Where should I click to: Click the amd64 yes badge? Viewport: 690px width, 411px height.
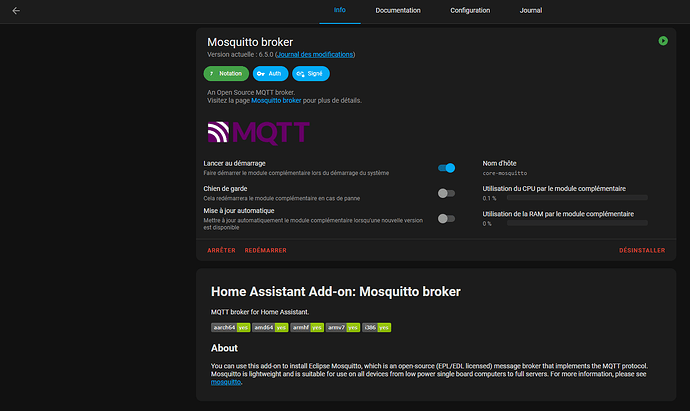270,327
